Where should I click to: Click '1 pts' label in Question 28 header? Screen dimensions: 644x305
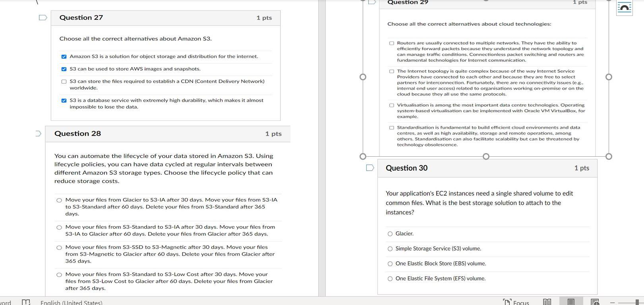click(273, 134)
